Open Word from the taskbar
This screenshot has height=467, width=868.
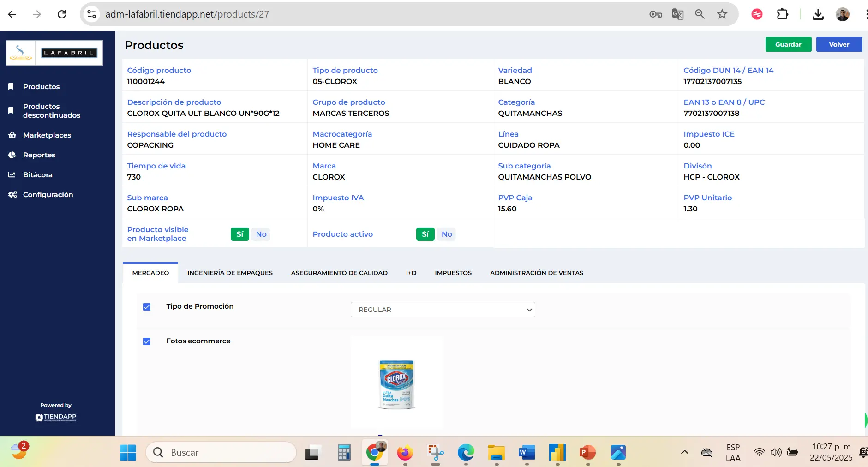coord(527,453)
